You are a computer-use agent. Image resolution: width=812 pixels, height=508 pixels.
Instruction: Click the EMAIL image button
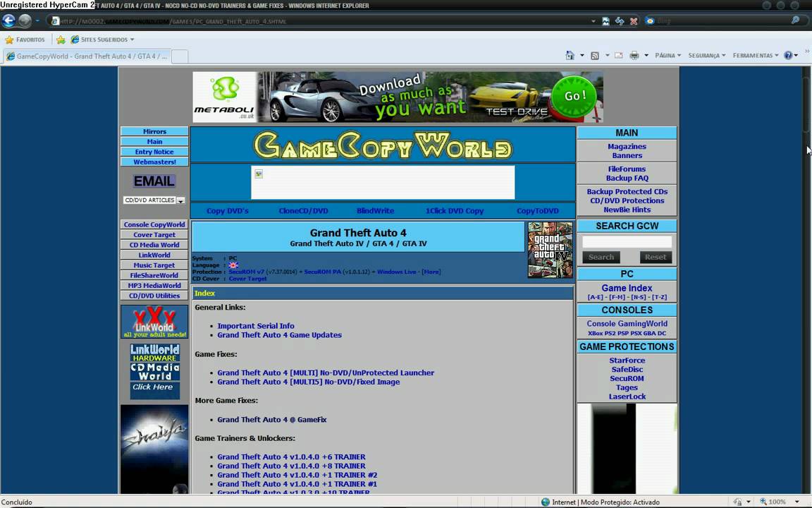154,181
